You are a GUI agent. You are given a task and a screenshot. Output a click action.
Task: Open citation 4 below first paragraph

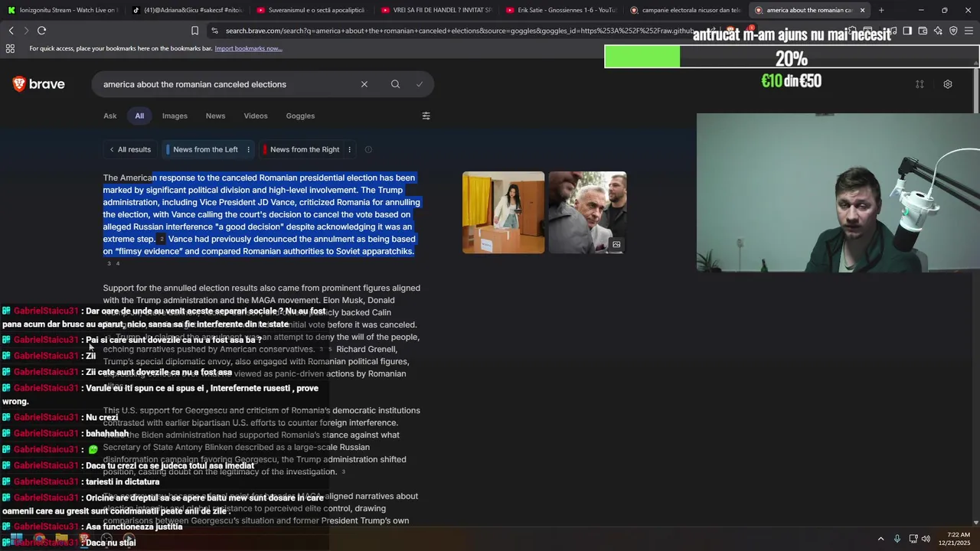pyautogui.click(x=118, y=264)
